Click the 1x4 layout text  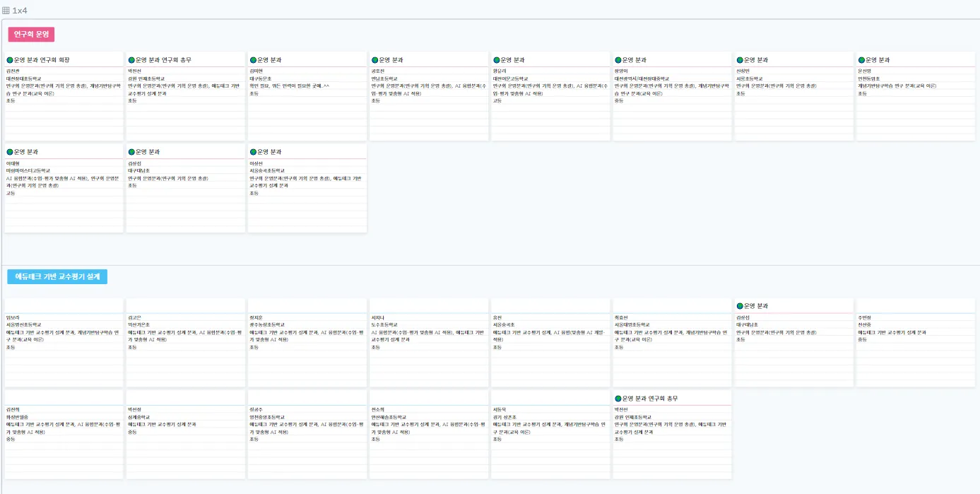tap(20, 11)
